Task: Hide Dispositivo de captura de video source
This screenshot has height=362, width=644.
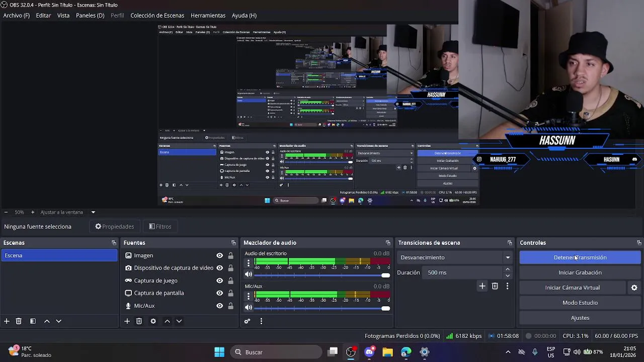Action: click(x=219, y=268)
